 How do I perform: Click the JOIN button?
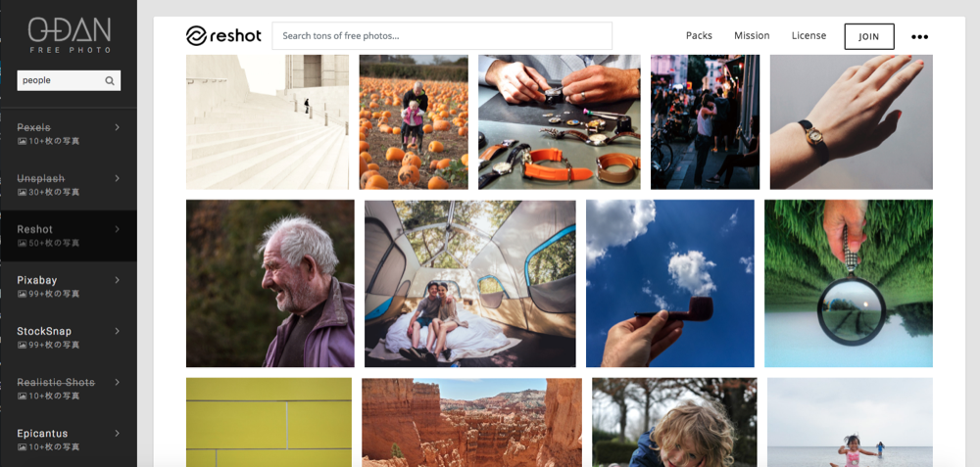click(868, 36)
